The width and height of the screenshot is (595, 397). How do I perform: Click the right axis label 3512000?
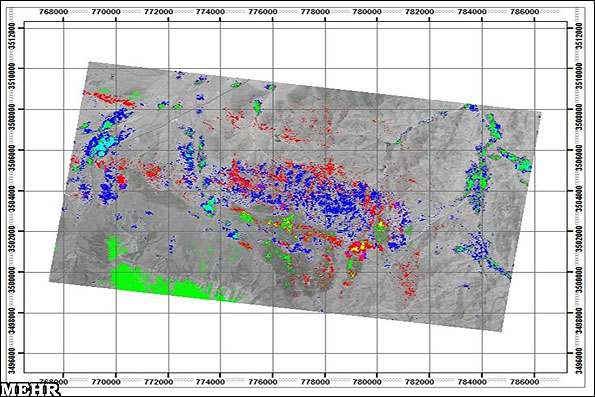tap(579, 36)
